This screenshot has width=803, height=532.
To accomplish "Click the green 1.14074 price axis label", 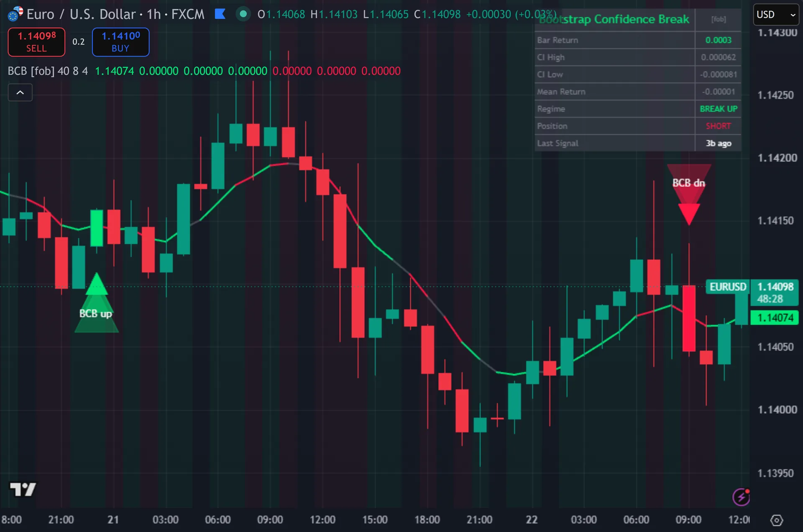I will 775,318.
